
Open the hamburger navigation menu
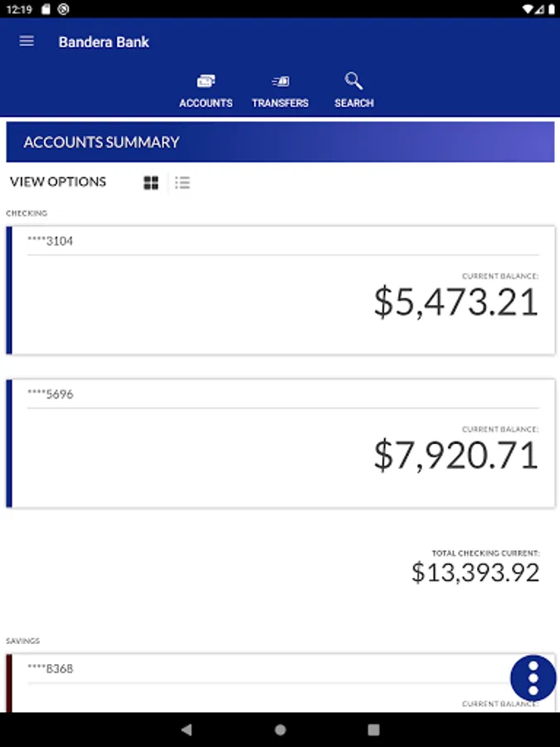tap(27, 41)
